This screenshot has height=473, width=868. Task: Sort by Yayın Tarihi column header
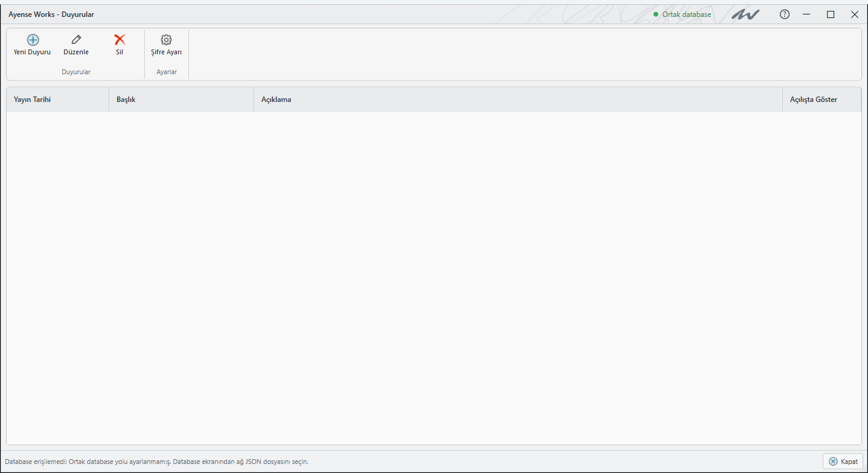(58, 100)
